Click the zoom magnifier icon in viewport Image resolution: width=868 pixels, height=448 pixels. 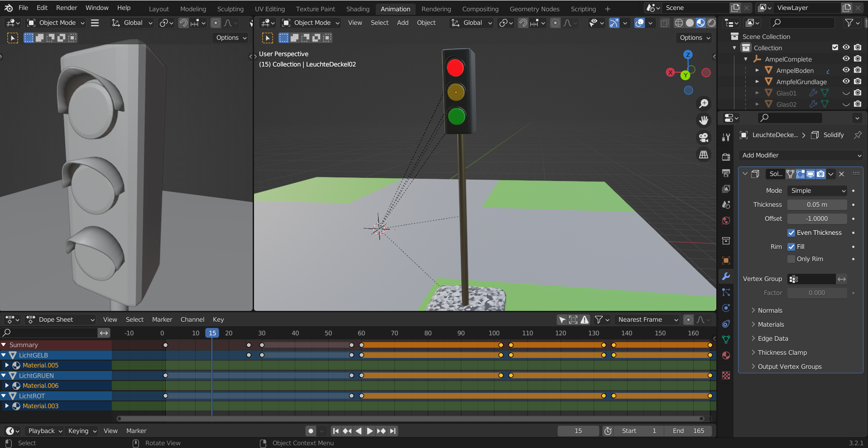coord(704,104)
